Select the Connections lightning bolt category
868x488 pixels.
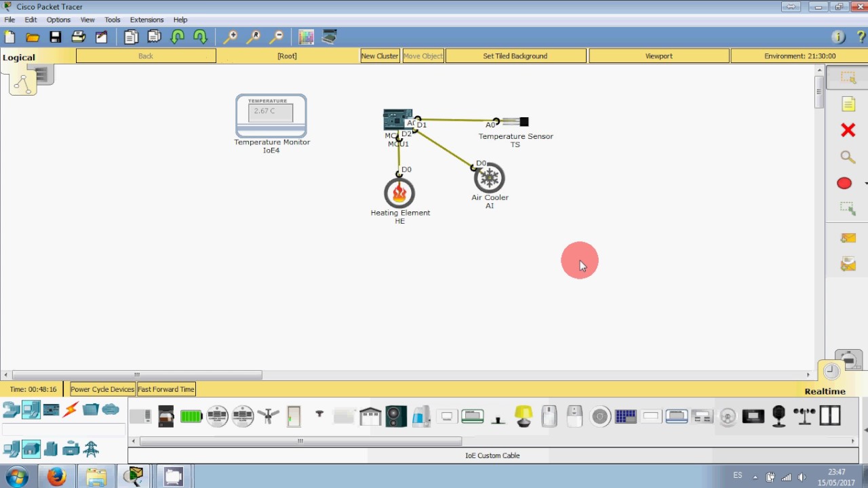(71, 409)
